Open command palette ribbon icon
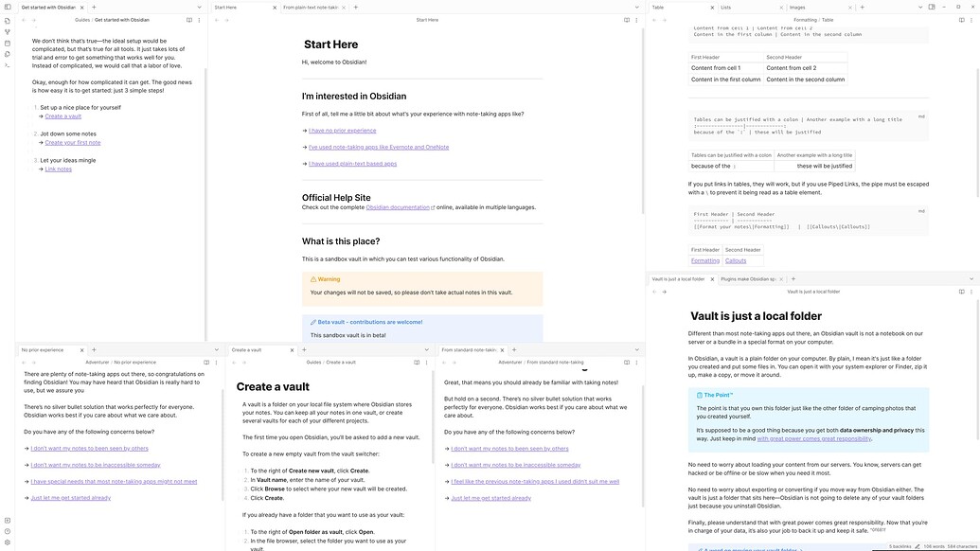The width and height of the screenshot is (980, 551). pyautogui.click(x=8, y=65)
